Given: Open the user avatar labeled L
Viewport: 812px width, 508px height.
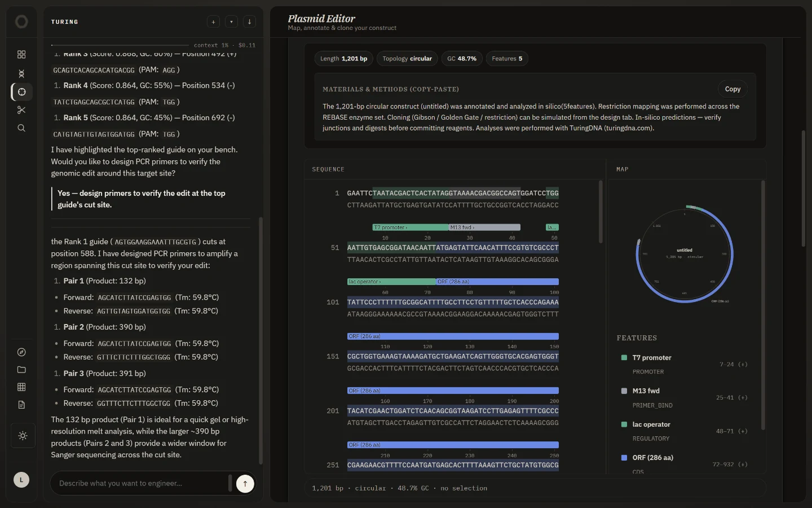Looking at the screenshot, I should point(21,480).
